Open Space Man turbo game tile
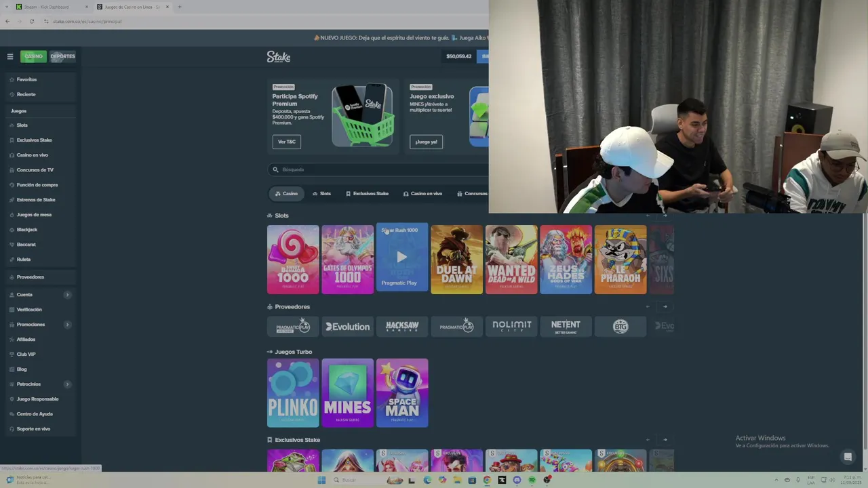The image size is (868, 488). [x=402, y=393]
